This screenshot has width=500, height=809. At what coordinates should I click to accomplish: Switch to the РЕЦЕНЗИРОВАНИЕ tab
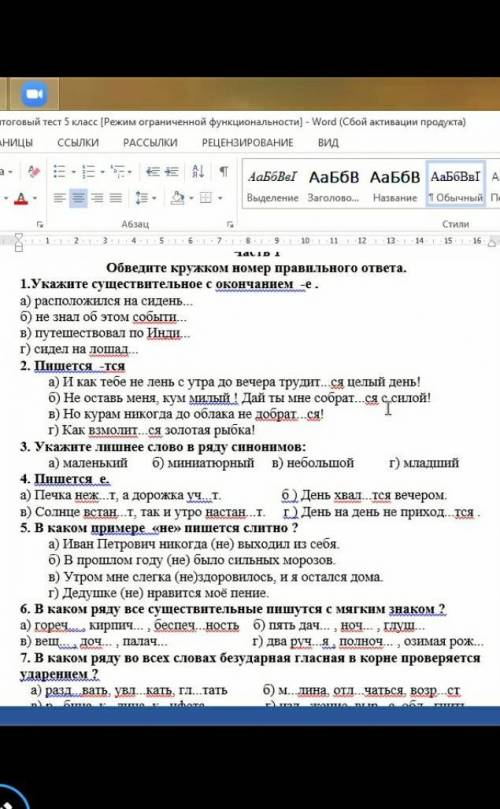248,143
